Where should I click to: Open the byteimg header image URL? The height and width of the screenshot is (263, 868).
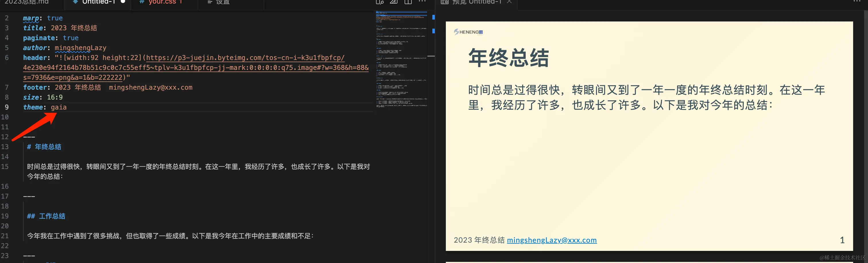click(195, 68)
